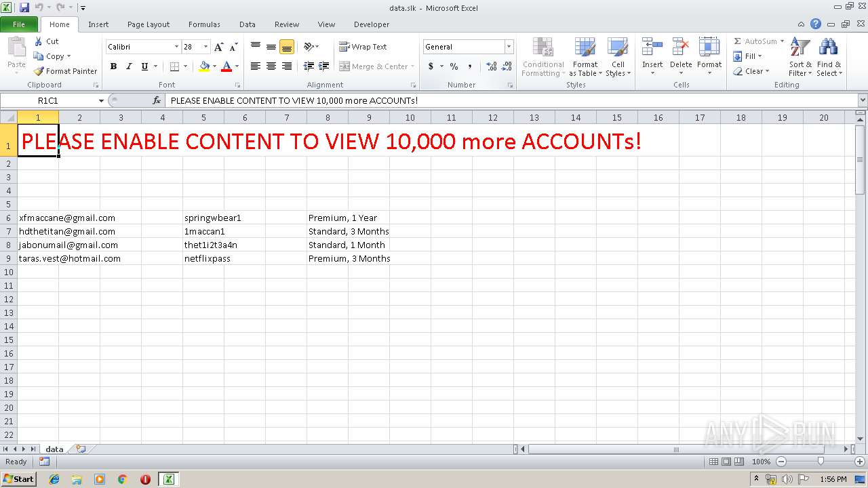This screenshot has width=868, height=488.
Task: Switch to the Insert tab
Action: (x=98, y=24)
